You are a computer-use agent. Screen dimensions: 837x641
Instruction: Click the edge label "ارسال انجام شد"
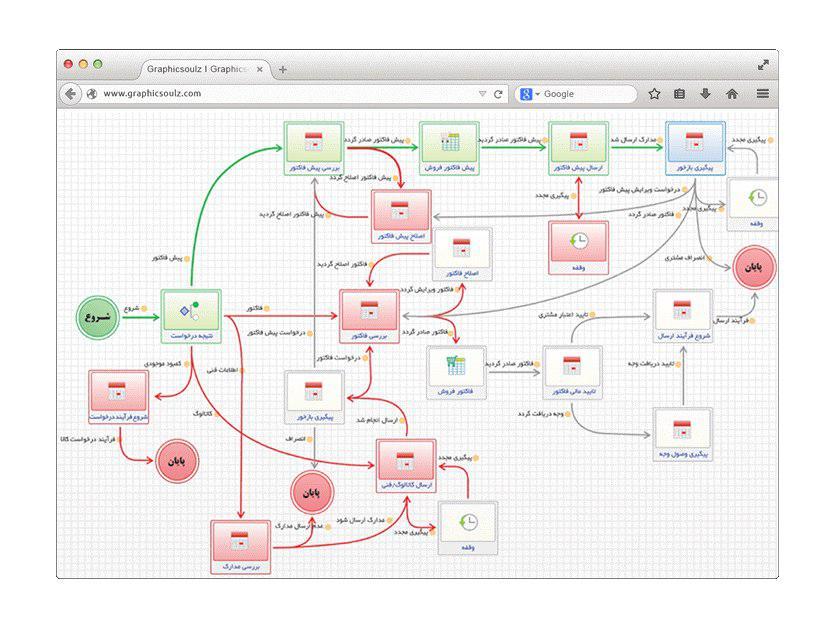pyautogui.click(x=377, y=421)
